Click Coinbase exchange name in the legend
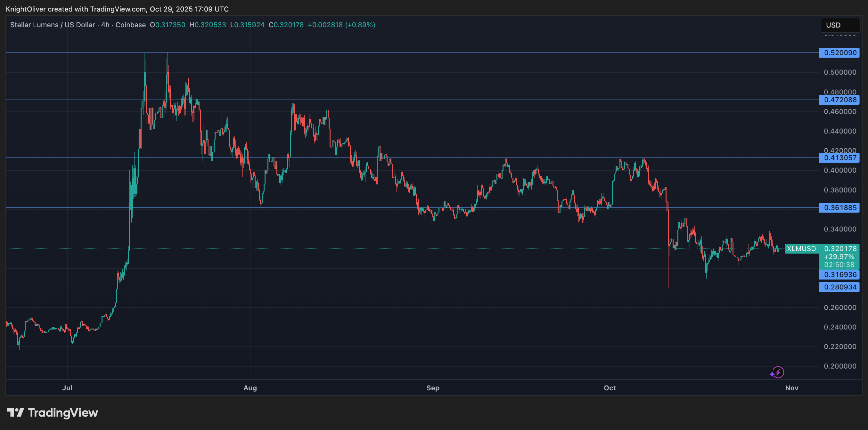 coord(130,25)
